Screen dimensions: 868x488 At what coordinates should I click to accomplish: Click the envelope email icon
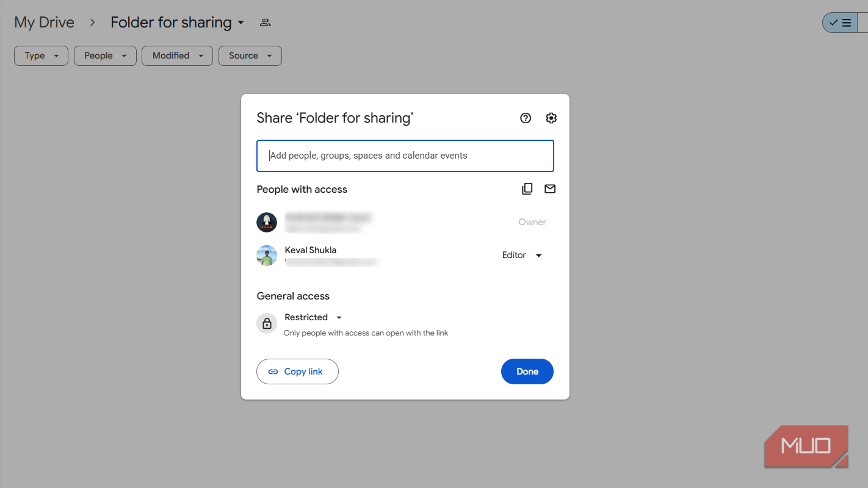(550, 189)
